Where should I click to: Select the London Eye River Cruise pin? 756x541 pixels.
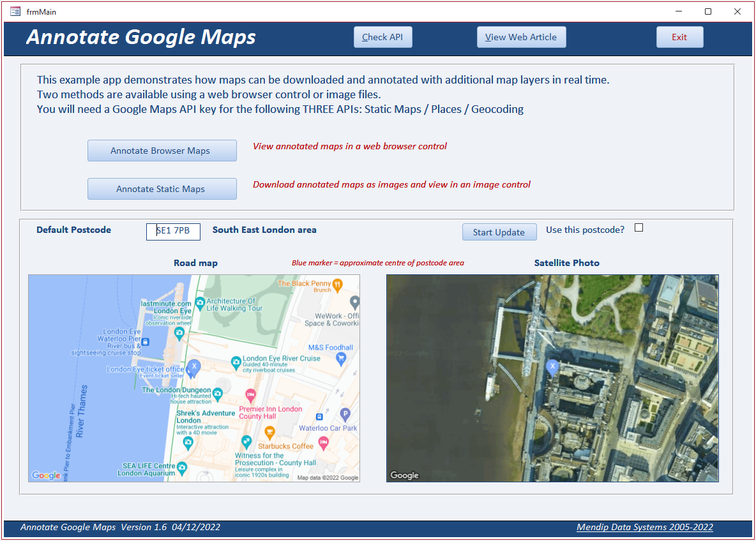236,363
